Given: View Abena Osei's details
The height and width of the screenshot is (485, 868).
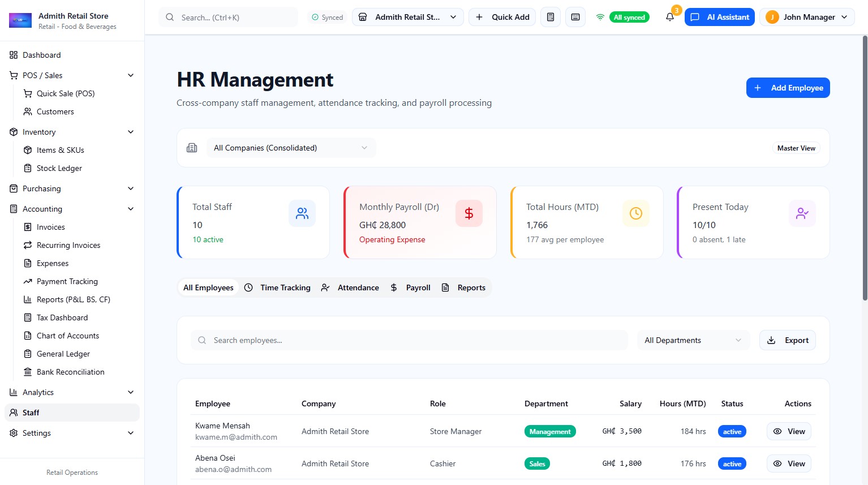Looking at the screenshot, I should click(789, 463).
